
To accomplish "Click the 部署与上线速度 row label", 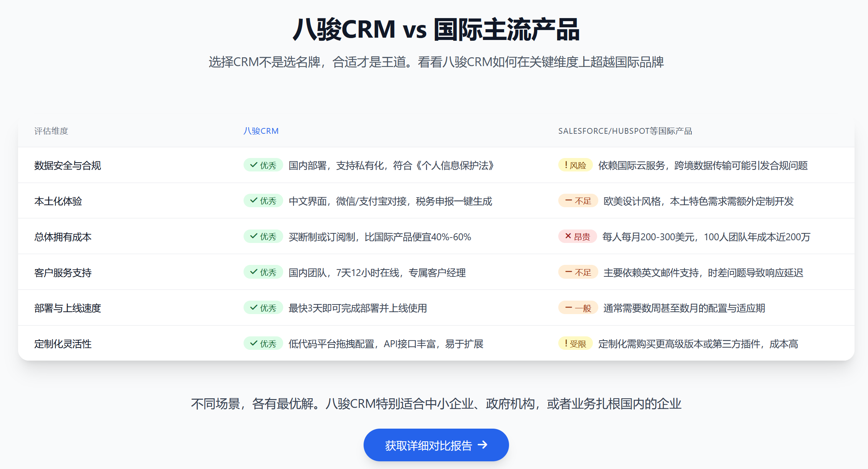I will tap(67, 308).
